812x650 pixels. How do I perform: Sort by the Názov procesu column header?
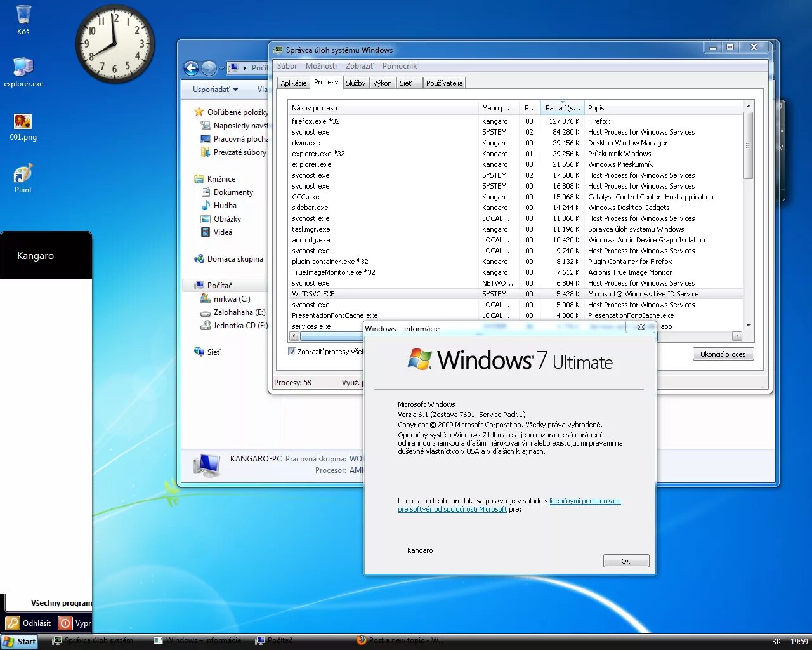(x=383, y=108)
